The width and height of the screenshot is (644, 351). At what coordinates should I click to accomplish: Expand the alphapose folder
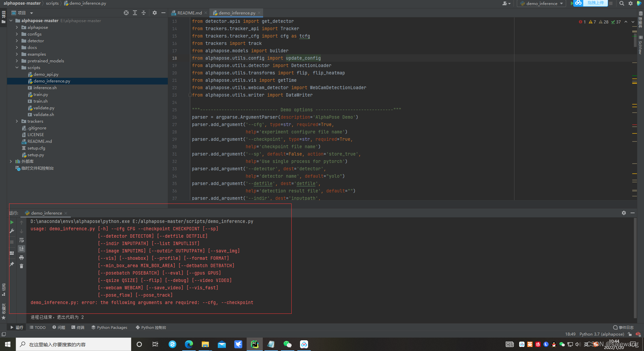(x=17, y=27)
